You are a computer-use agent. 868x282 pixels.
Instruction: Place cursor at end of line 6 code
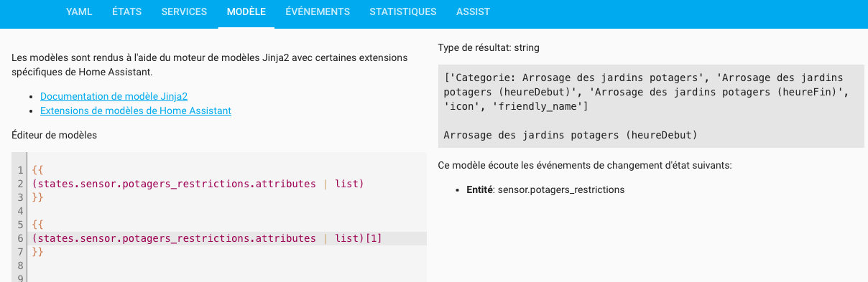pyautogui.click(x=382, y=238)
